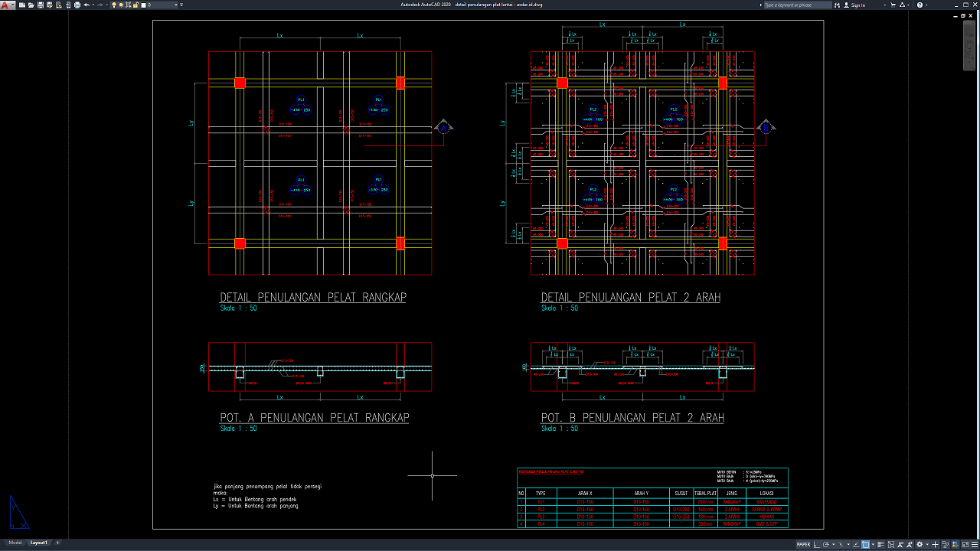Expand the Customize Quick Access Toolbar arrow
Image resolution: width=980 pixels, height=551 pixels.
(181, 5)
